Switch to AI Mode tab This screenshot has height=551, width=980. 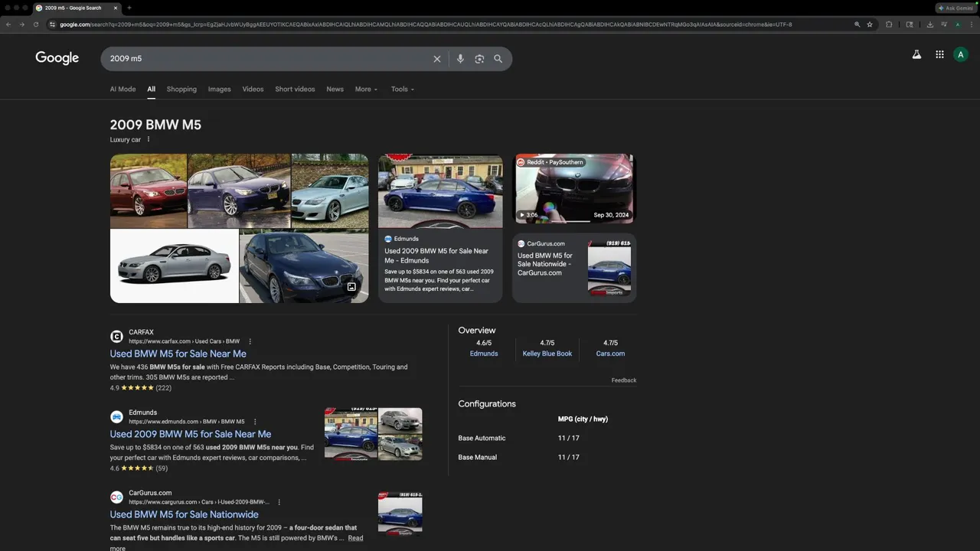tap(122, 90)
